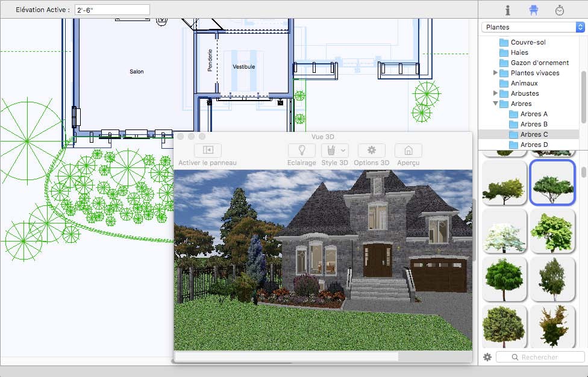Open the Style 3D dropdown
Image resolution: width=588 pixels, height=377 pixels.
pyautogui.click(x=334, y=151)
